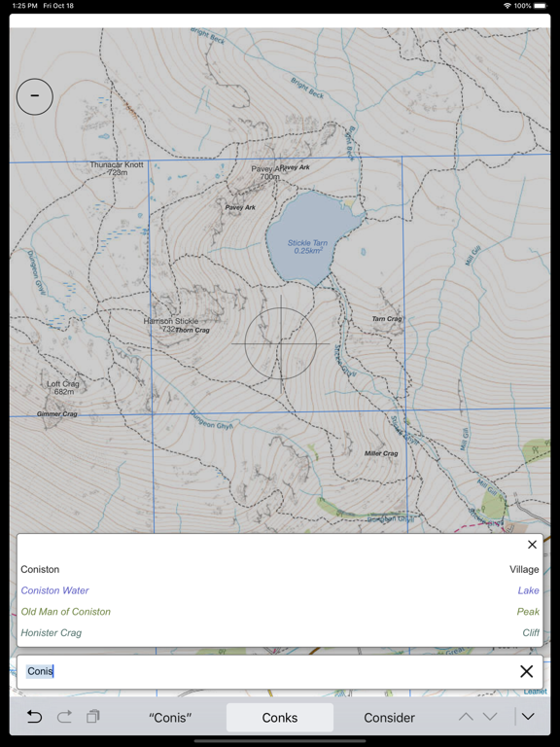Tap the redo arrow on keyboard bar
This screenshot has width=560, height=747.
coord(64,717)
